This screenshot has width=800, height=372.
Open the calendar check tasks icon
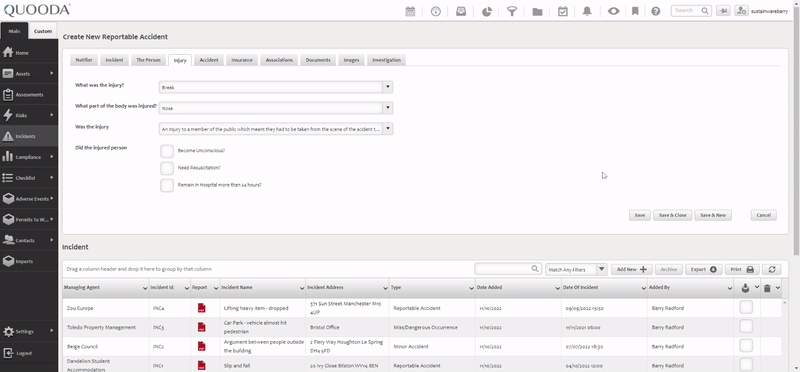(x=563, y=11)
